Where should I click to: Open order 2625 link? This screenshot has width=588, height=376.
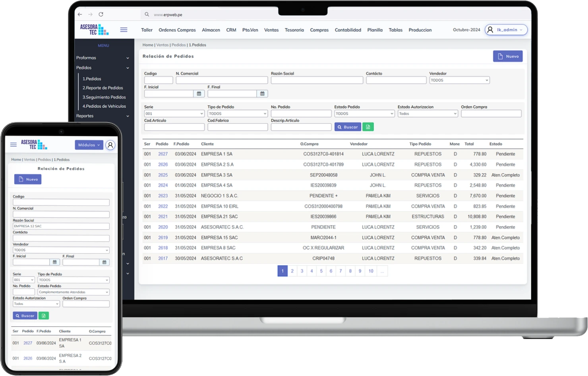coord(163,175)
